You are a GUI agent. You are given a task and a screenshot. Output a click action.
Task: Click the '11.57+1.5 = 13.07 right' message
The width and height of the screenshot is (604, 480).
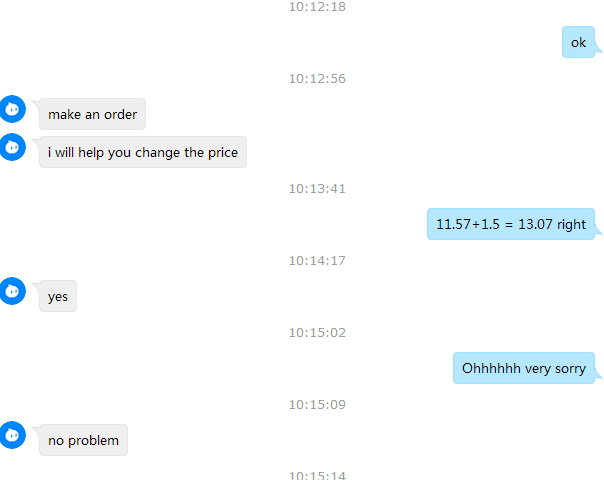pyautogui.click(x=511, y=224)
